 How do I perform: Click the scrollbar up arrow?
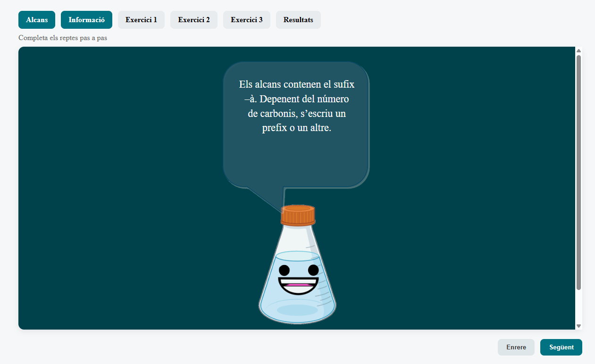pyautogui.click(x=578, y=50)
